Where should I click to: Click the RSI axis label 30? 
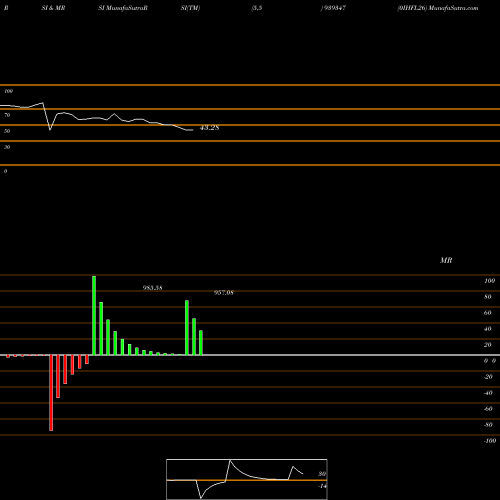[x=7, y=147]
